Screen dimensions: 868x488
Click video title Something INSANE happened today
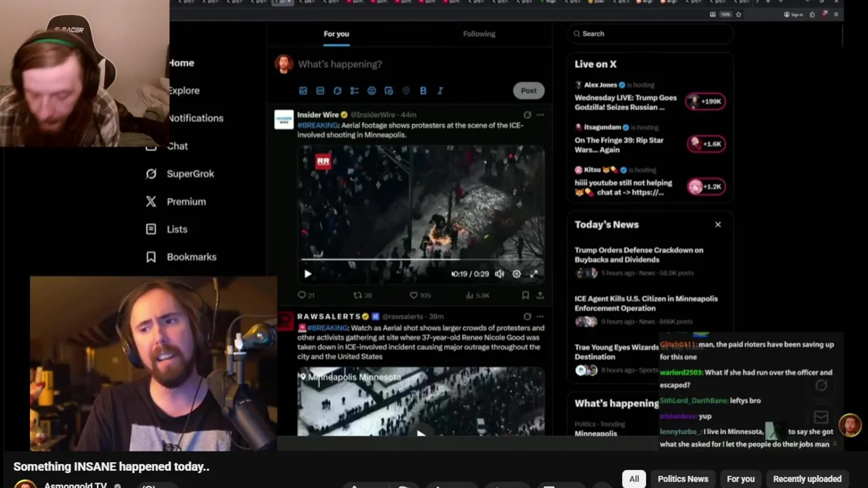point(111,467)
